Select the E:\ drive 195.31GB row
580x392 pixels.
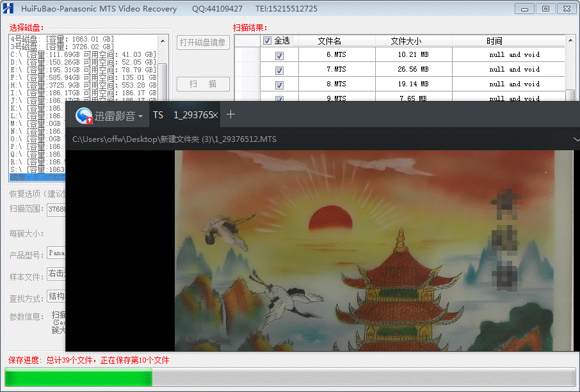84,70
